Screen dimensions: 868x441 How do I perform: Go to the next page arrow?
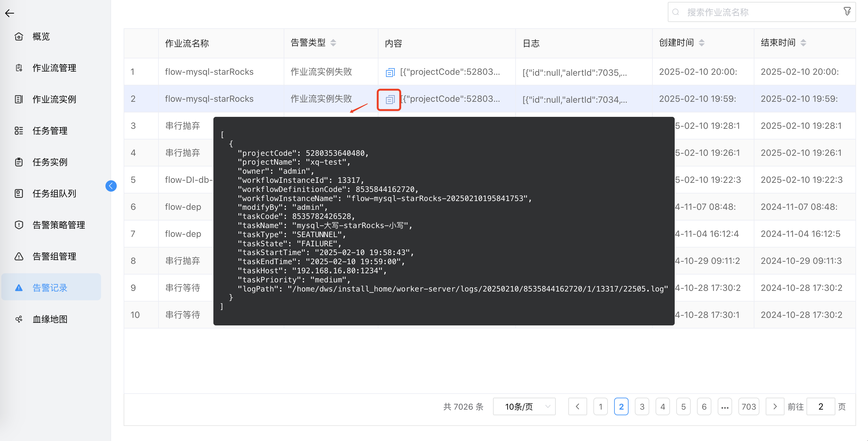(775, 407)
